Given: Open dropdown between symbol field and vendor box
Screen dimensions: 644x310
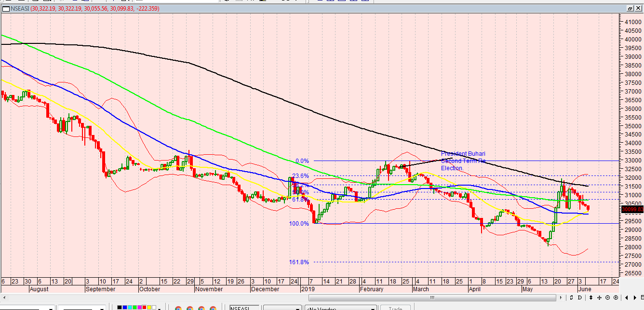Looking at the screenshot, I should tap(282, 308).
